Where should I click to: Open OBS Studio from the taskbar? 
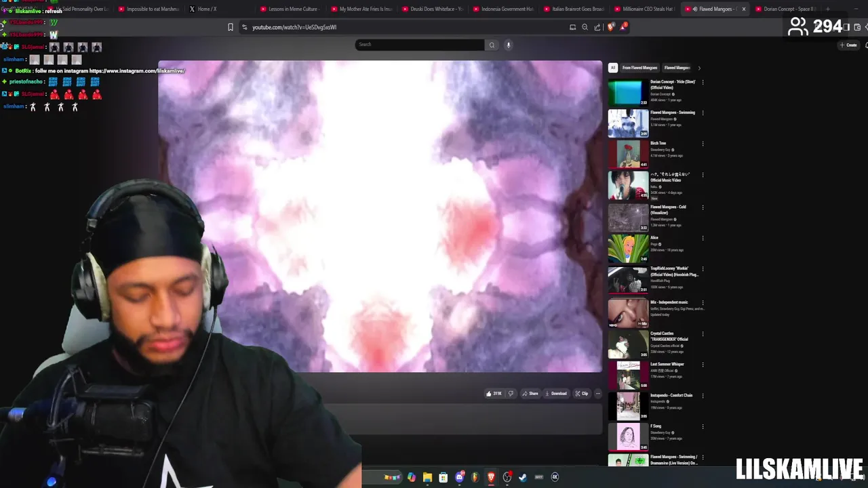[x=507, y=477]
